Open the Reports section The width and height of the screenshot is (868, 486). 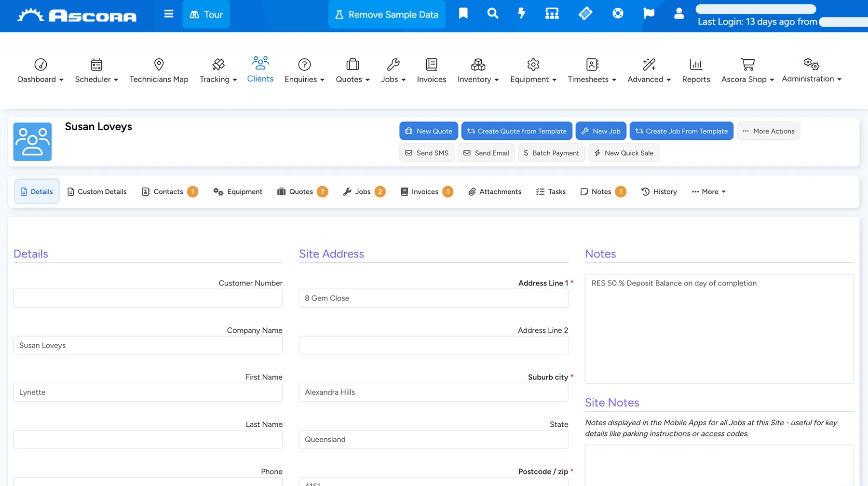pos(696,70)
